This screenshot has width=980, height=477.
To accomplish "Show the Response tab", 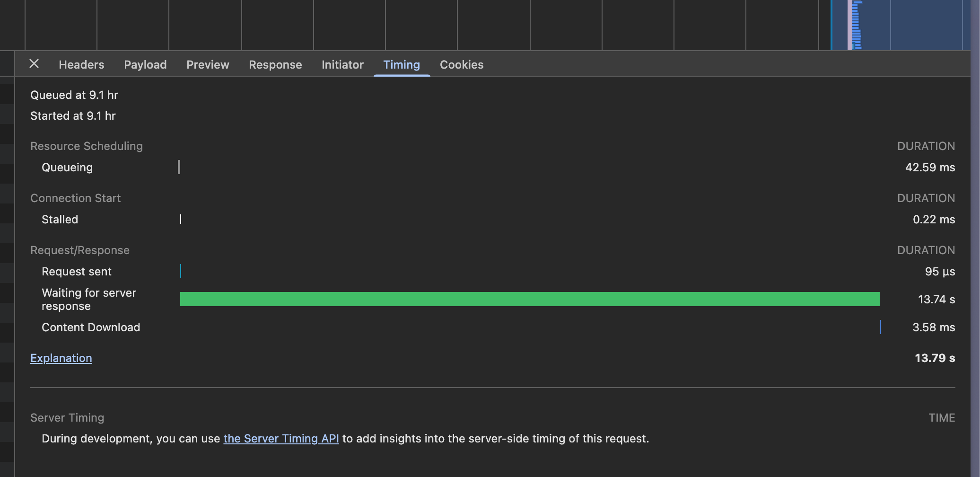I will pyautogui.click(x=275, y=65).
